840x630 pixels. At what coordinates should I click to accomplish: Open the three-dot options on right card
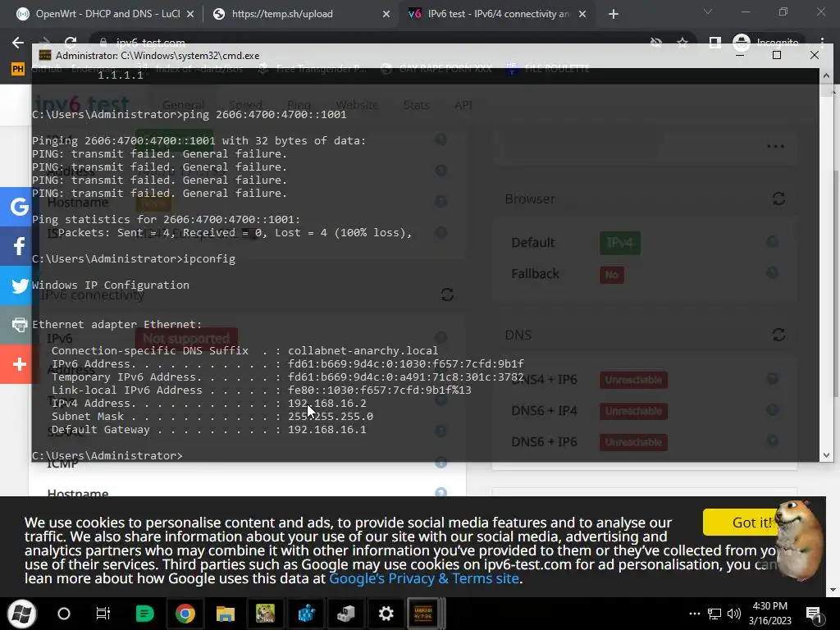click(x=775, y=146)
